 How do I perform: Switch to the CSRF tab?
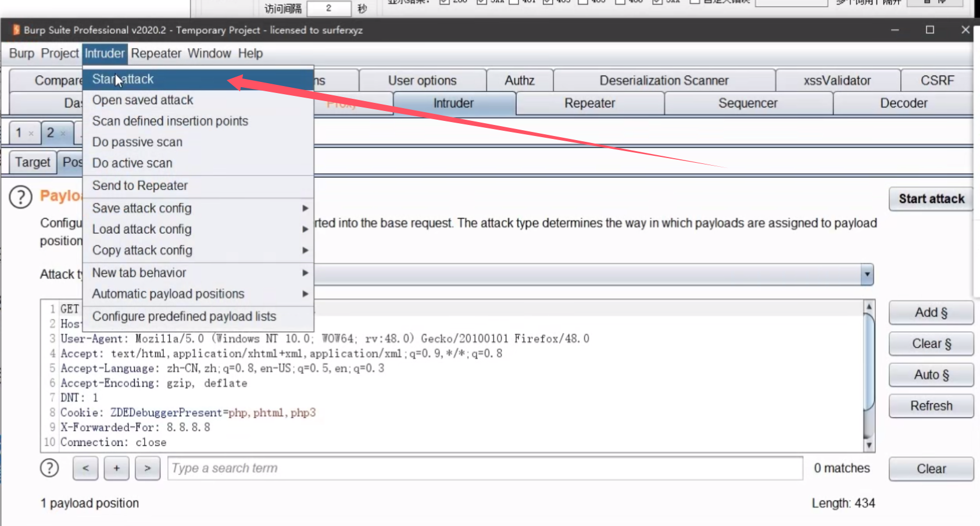937,80
